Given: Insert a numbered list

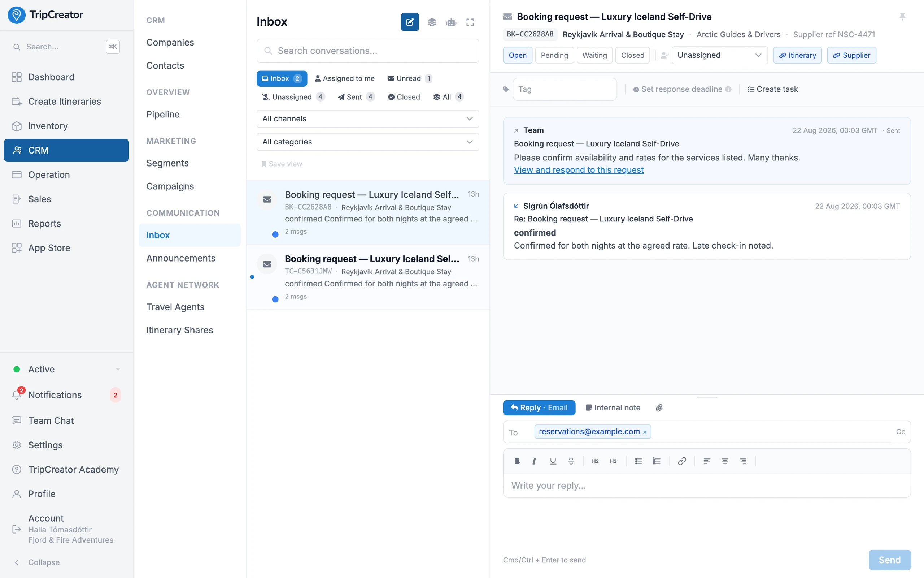Looking at the screenshot, I should (x=656, y=461).
